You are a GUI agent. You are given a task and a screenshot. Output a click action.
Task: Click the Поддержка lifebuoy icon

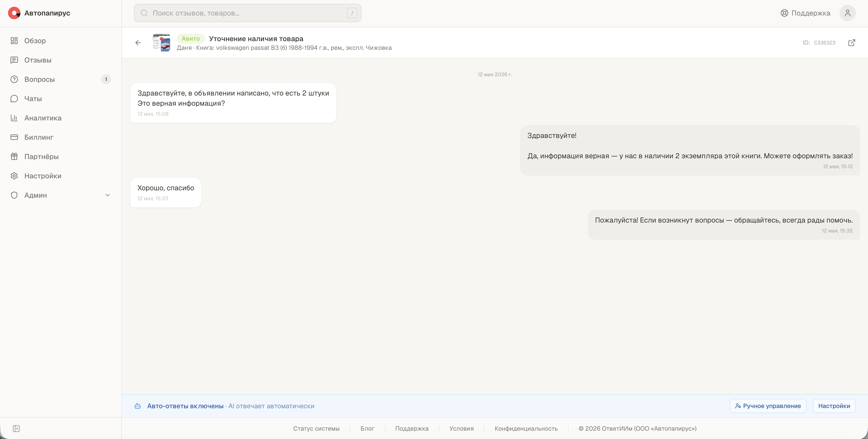point(784,13)
